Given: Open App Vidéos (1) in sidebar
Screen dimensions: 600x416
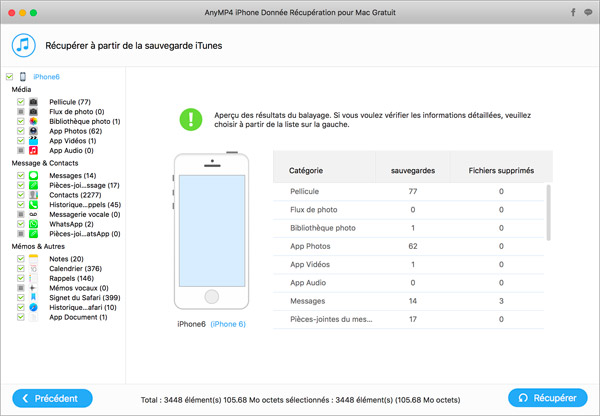Looking at the screenshot, I should point(73,141).
